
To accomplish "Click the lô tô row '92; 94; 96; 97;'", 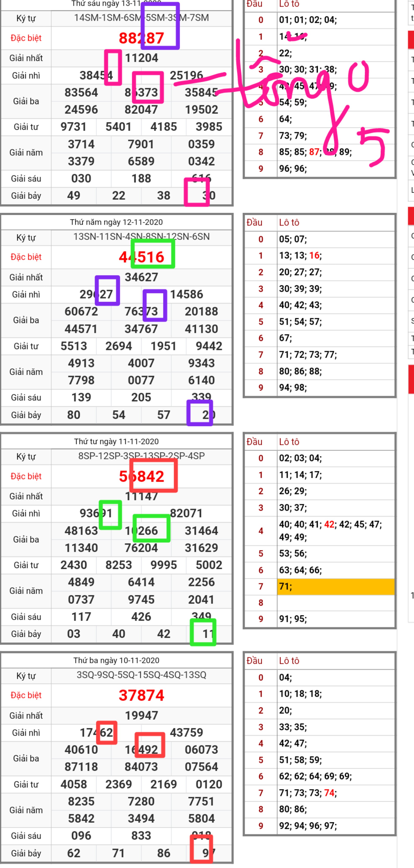I will 336,826.
